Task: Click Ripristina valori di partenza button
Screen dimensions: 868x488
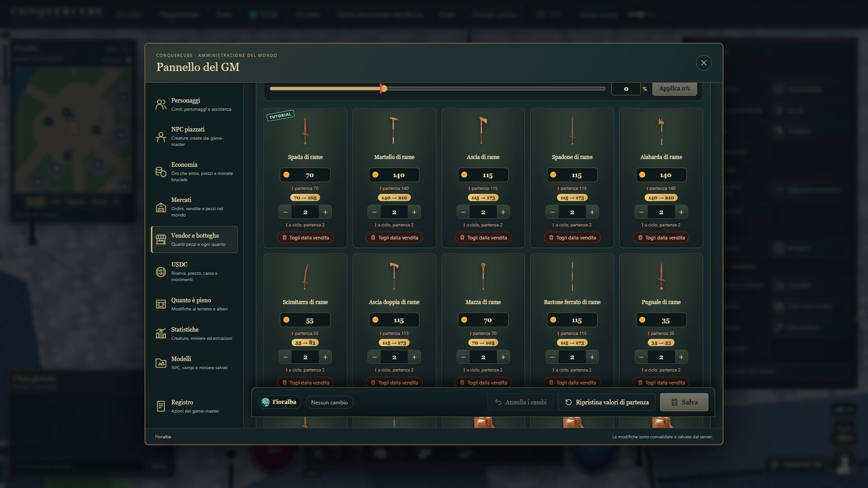Action: (x=607, y=402)
